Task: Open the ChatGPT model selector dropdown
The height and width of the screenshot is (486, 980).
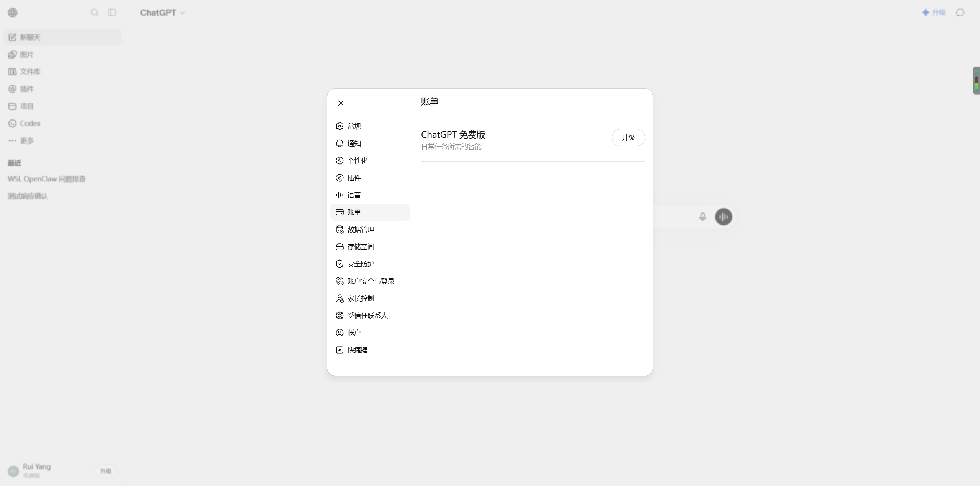Action: pos(162,13)
